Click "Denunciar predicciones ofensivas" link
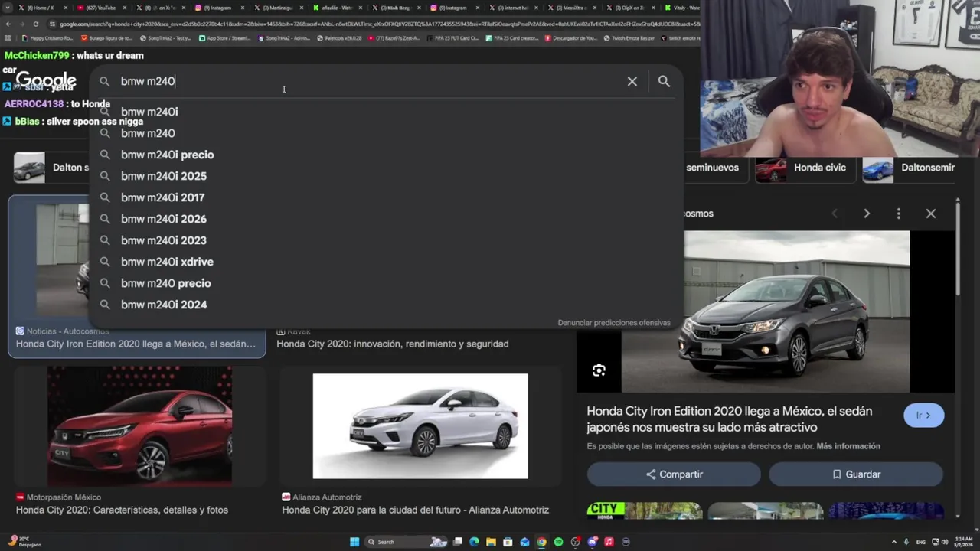This screenshot has width=980, height=551. tap(614, 323)
